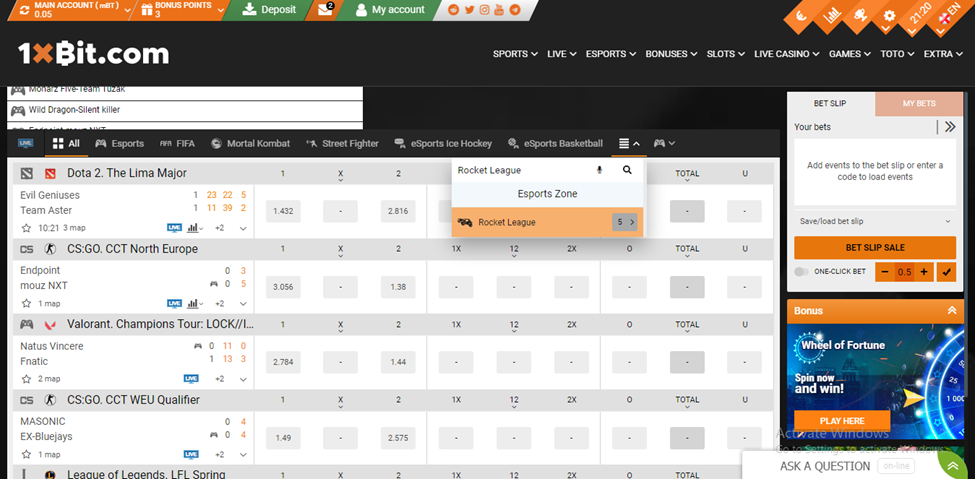Click the Rocket League car icon

point(465,222)
